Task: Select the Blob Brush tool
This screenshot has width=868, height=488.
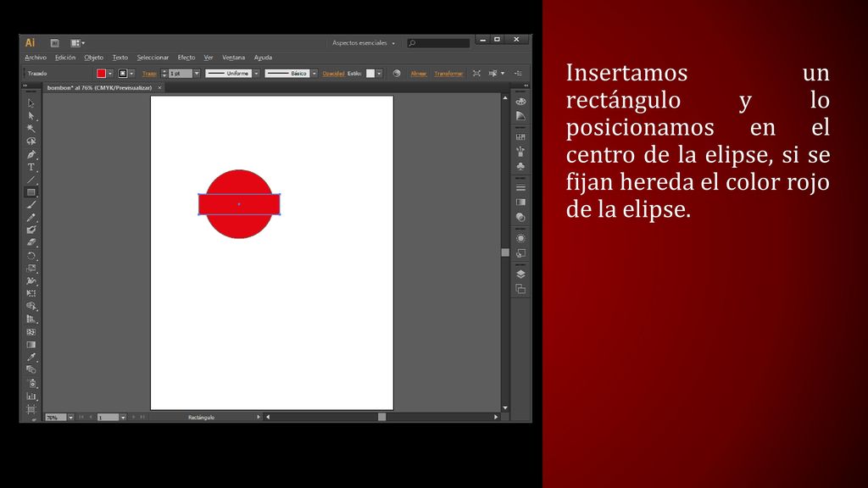Action: pyautogui.click(x=31, y=230)
